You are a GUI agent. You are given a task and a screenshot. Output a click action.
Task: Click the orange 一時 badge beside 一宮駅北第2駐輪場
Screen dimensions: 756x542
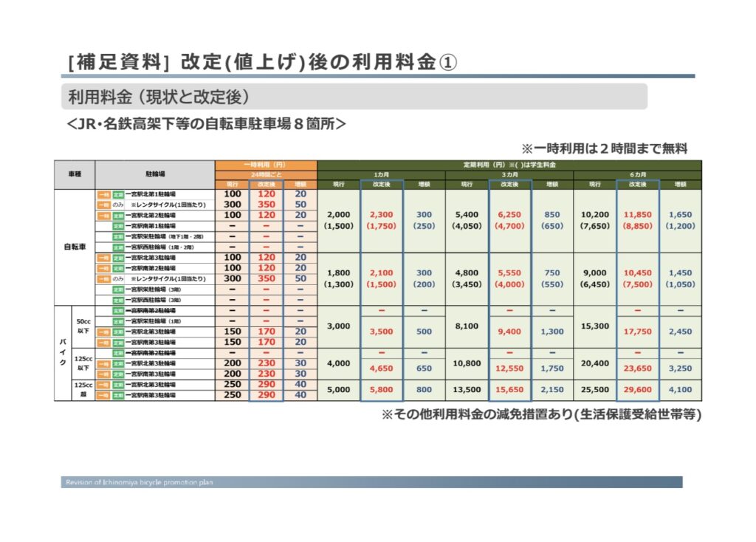pyautogui.click(x=104, y=216)
